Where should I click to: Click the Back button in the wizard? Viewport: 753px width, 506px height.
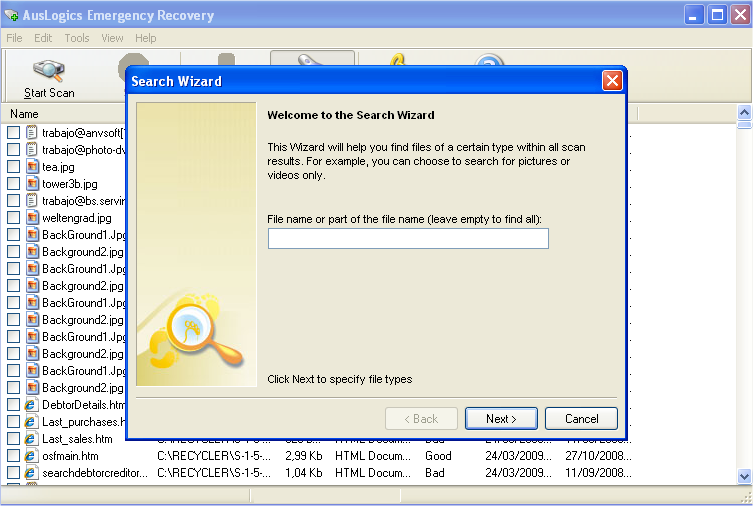click(x=421, y=419)
